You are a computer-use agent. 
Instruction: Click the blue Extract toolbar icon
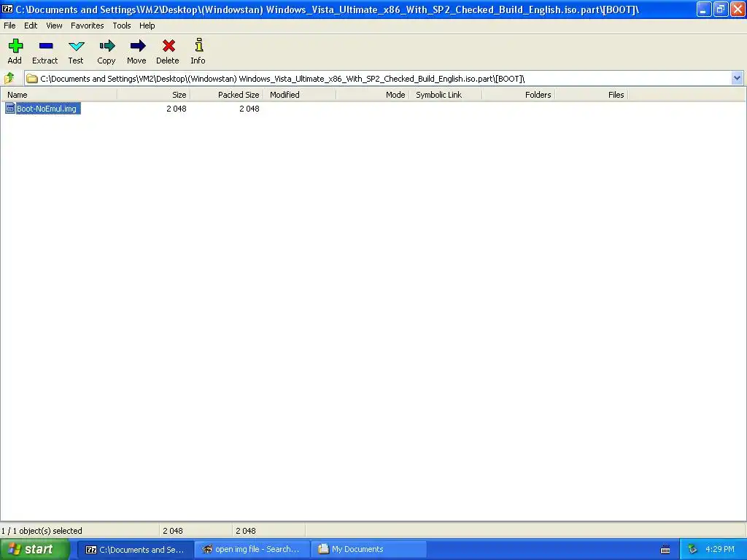pyautogui.click(x=46, y=46)
